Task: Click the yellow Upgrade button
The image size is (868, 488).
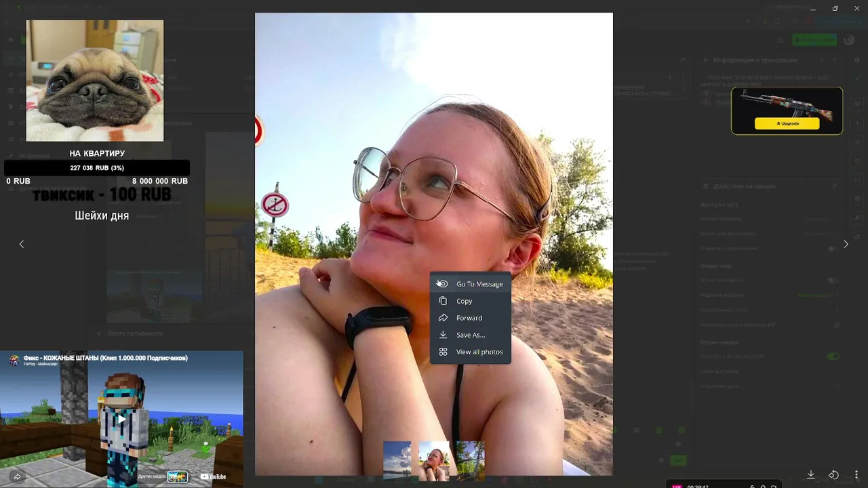Action: (x=787, y=123)
